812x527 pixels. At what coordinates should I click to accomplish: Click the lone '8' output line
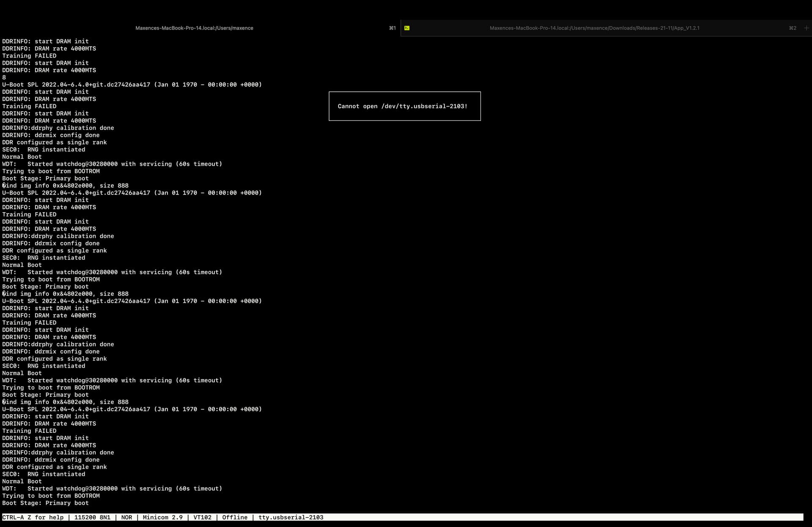tap(4, 77)
